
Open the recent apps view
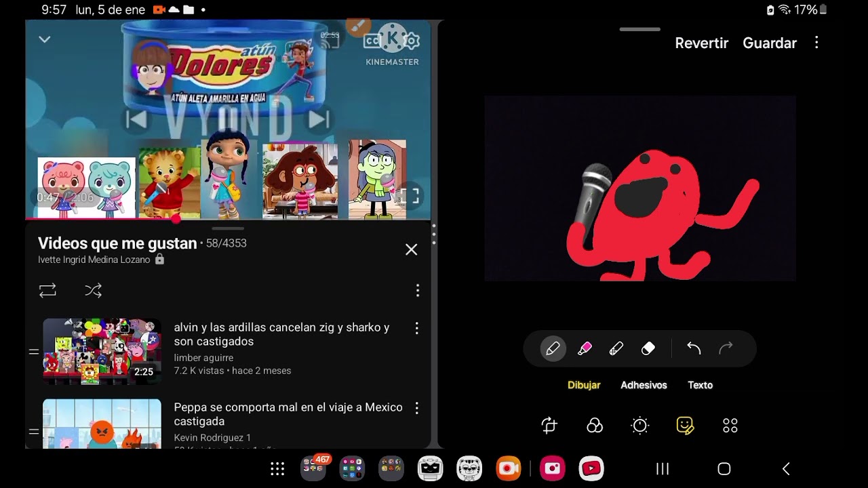click(x=663, y=468)
